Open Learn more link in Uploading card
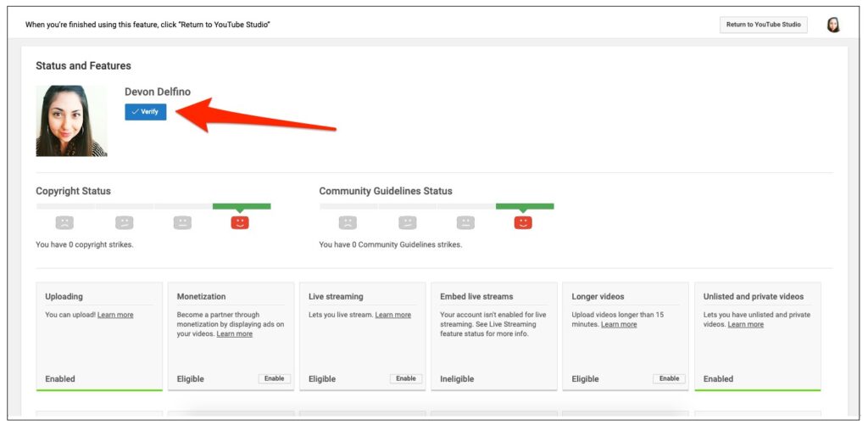Screen dimensions: 868x431 point(115,315)
